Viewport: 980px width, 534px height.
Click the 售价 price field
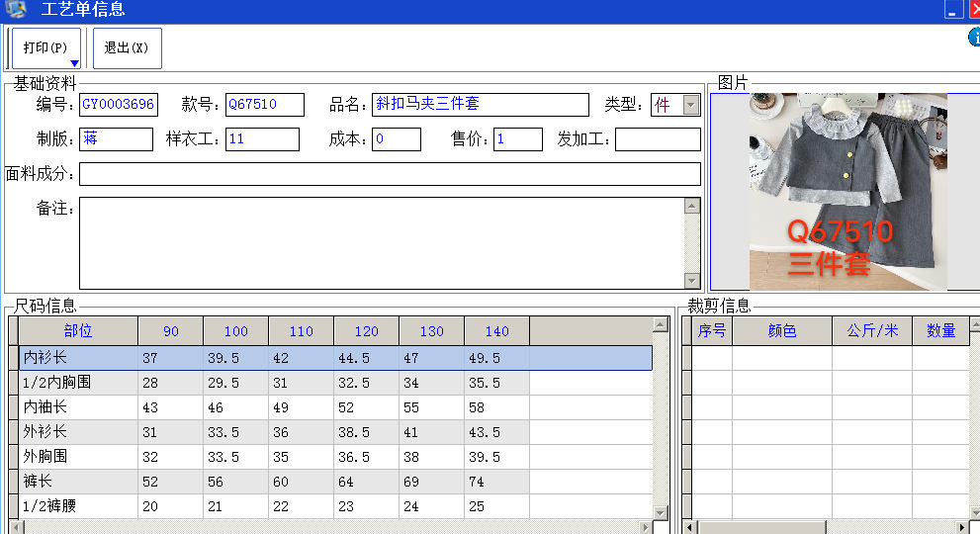pos(517,139)
